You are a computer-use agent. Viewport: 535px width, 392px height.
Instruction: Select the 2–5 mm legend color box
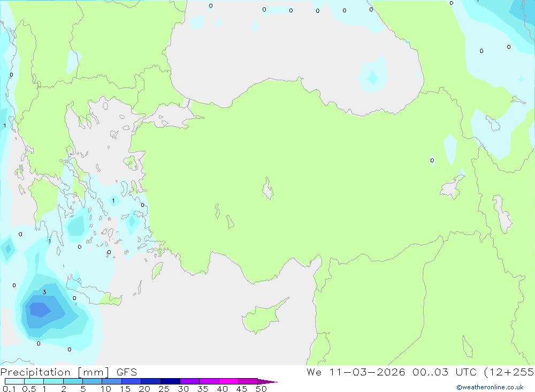73,381
